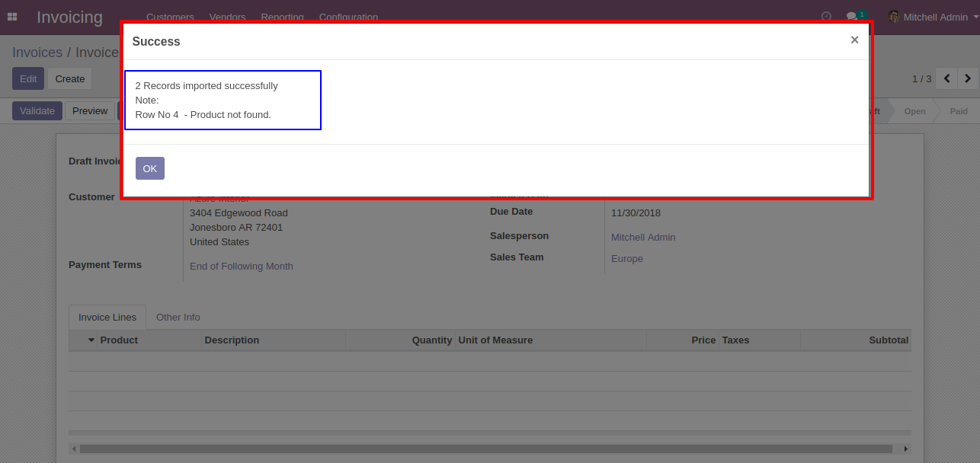Expand the Configuration menu
980x463 pixels.
(x=348, y=17)
